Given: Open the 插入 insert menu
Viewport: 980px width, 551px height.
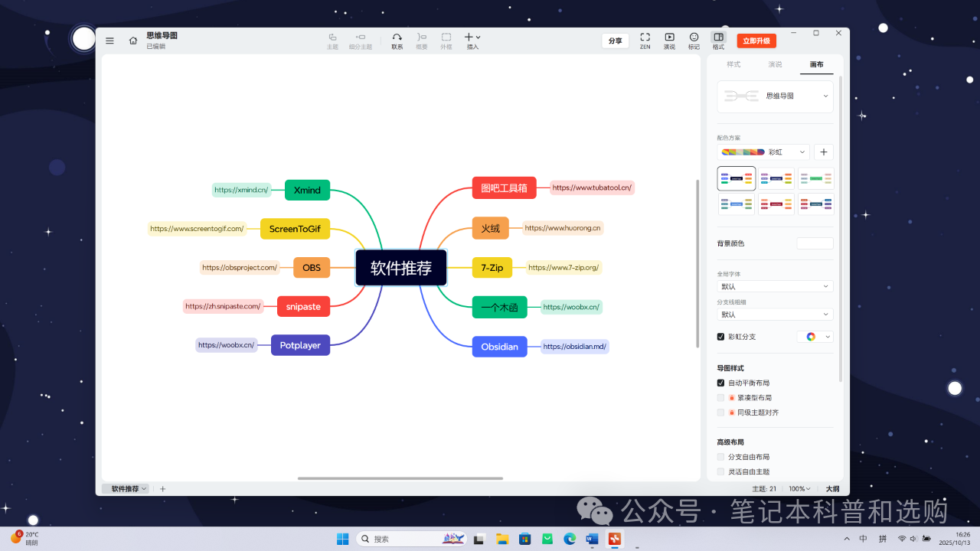Looking at the screenshot, I should 472,41.
